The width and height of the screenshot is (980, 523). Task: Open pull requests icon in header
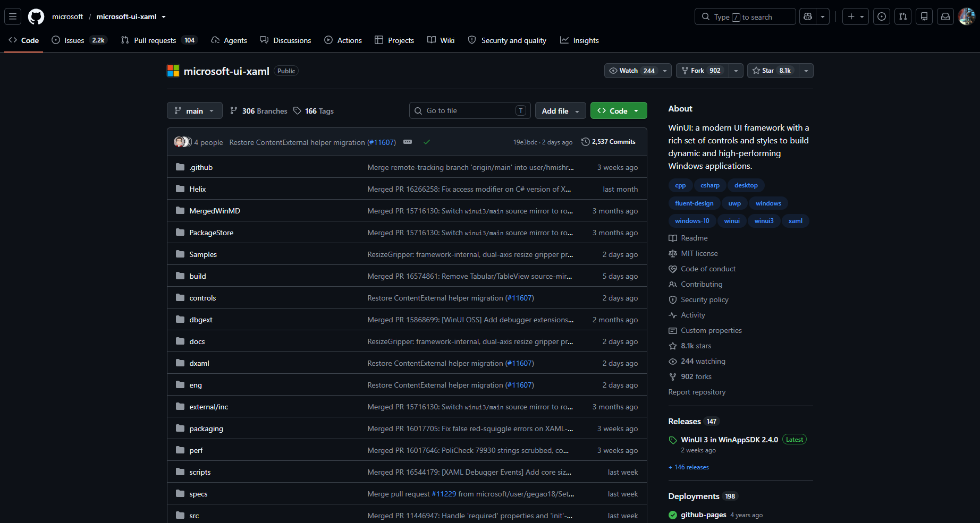[x=903, y=16]
